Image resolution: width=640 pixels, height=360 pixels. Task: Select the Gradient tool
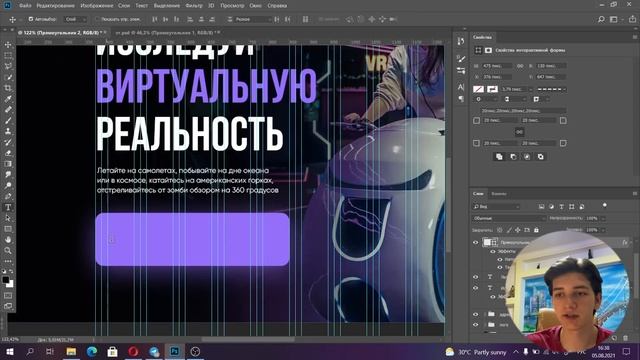pos(8,164)
